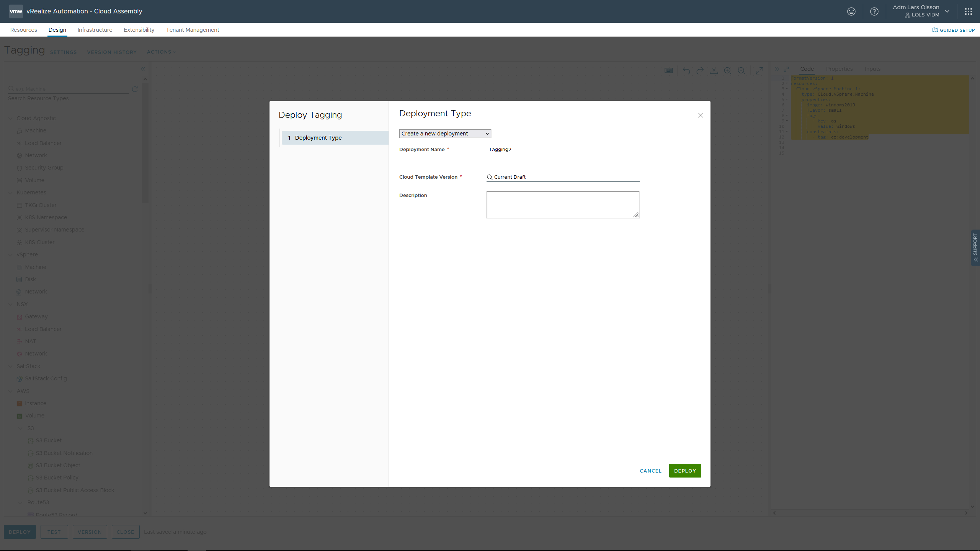Collapse the vSphere tree group
This screenshot has width=980, height=551.
tap(11, 254)
